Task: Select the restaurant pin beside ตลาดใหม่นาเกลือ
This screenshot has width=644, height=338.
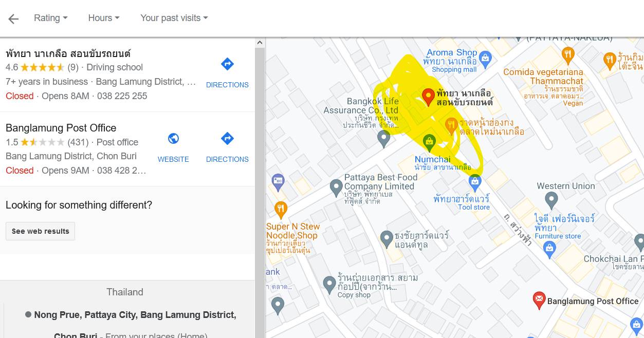Action: 451,125
